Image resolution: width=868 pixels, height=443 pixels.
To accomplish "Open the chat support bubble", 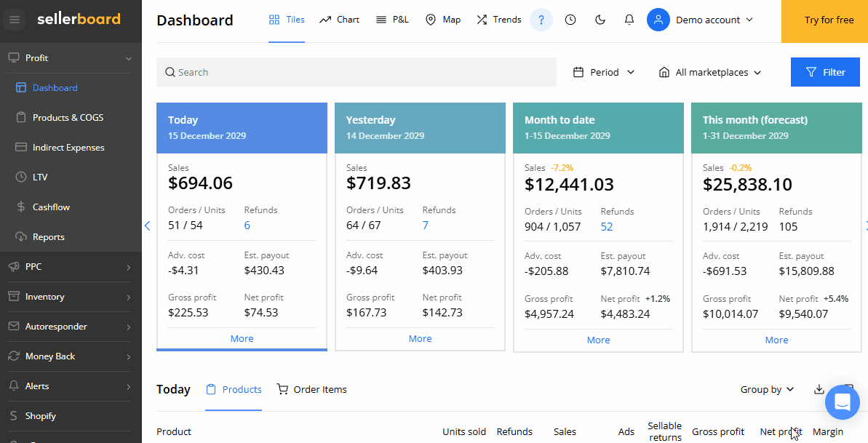I will click(843, 402).
